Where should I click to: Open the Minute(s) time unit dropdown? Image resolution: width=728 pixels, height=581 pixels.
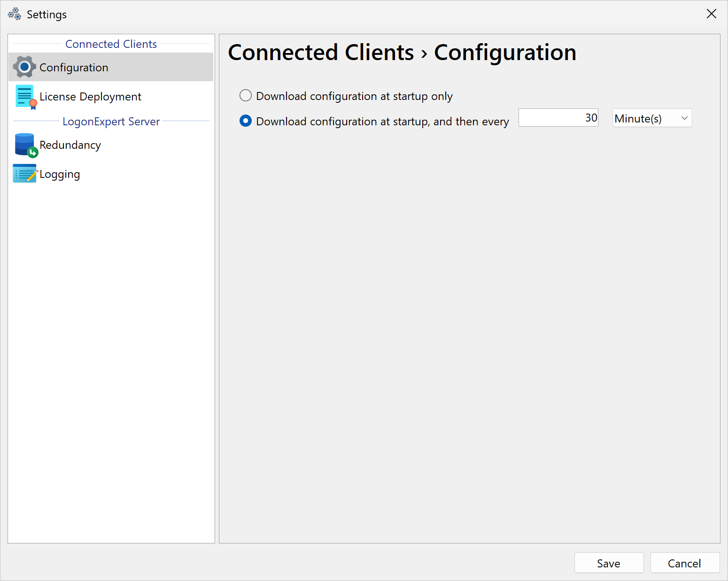coord(651,118)
